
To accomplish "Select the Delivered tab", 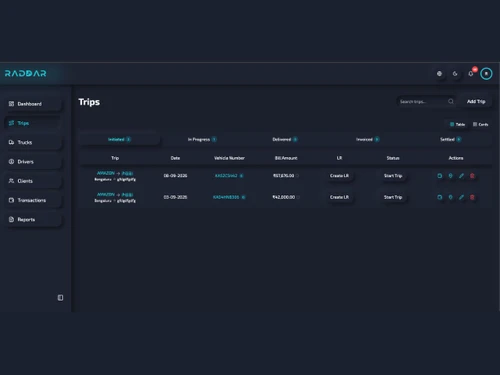I will (x=285, y=139).
